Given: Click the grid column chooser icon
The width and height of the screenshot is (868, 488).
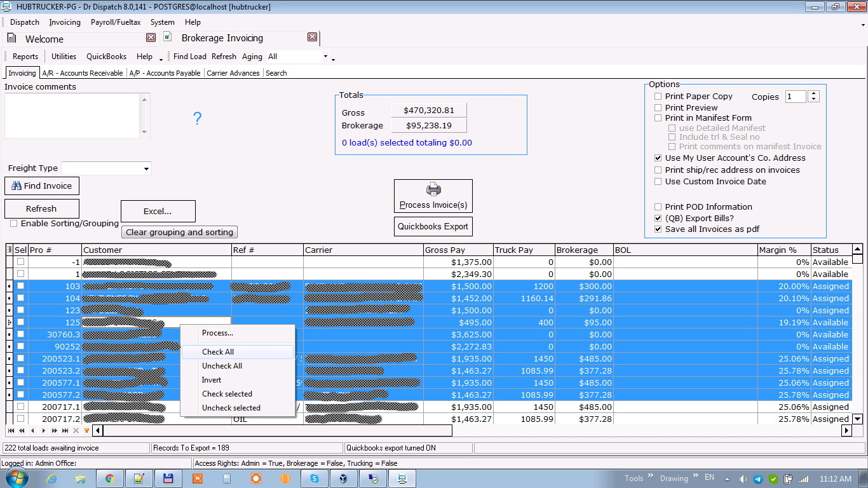Looking at the screenshot, I should [9, 250].
